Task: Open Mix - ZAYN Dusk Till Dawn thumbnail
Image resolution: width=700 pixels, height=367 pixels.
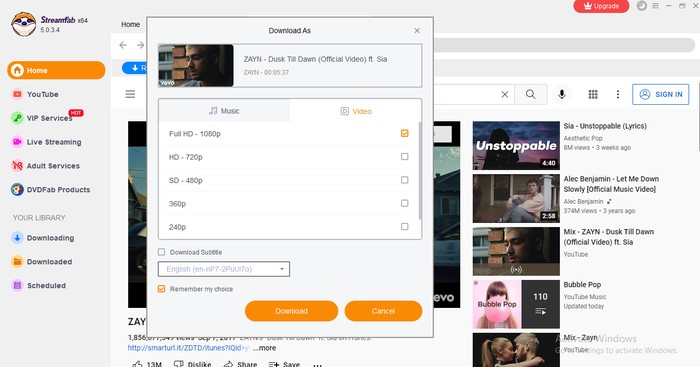Action: 516,251
